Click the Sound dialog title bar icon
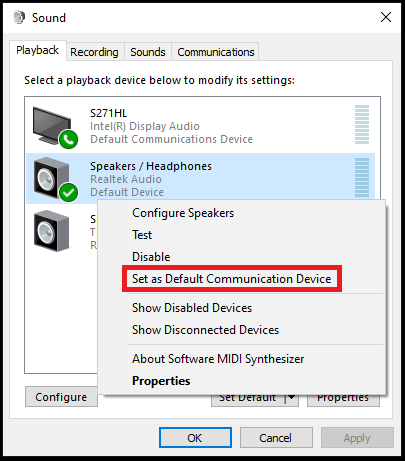The image size is (405, 461). 19,17
